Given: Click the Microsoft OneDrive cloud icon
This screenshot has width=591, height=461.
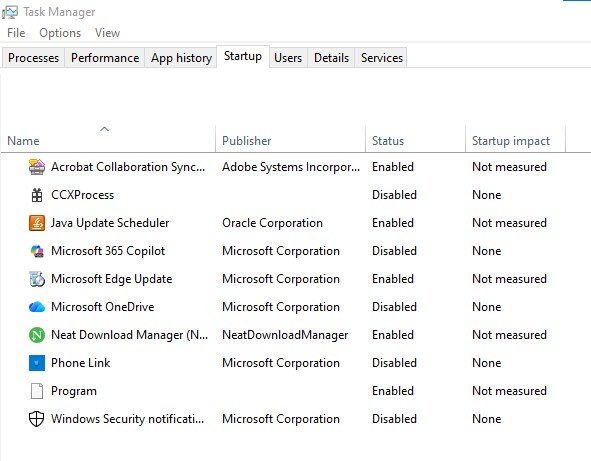Looking at the screenshot, I should pyautogui.click(x=37, y=307).
